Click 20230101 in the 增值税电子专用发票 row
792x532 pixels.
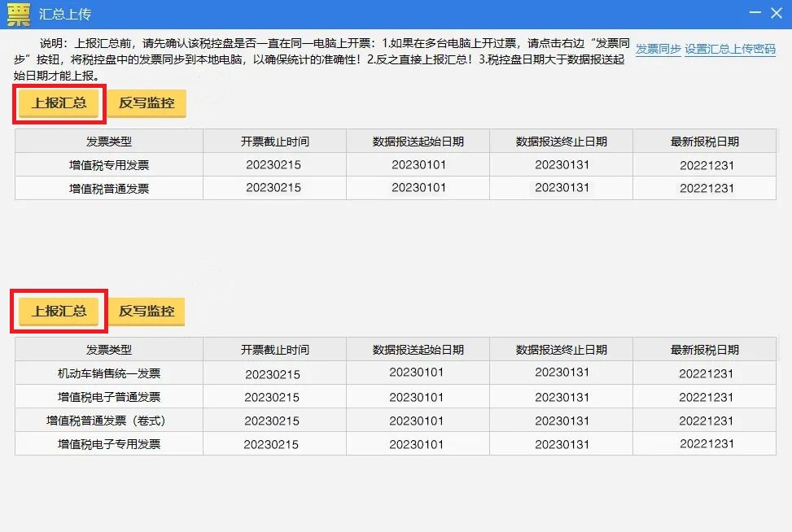416,445
